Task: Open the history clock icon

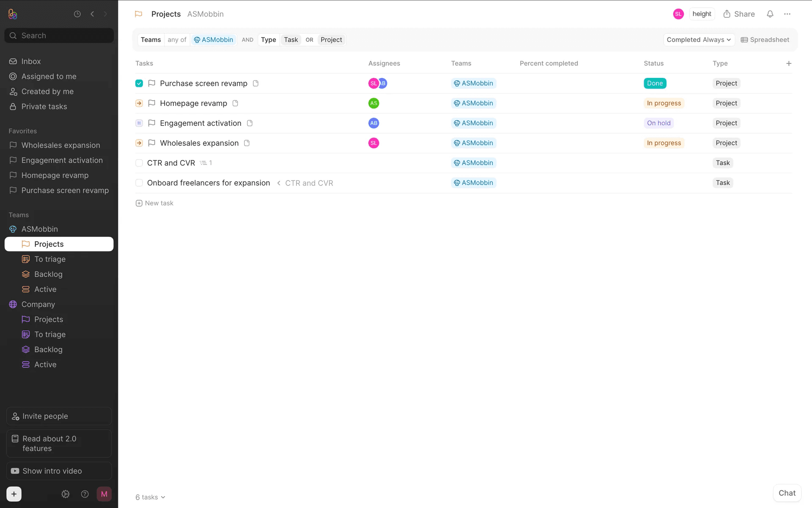Action: pyautogui.click(x=77, y=14)
